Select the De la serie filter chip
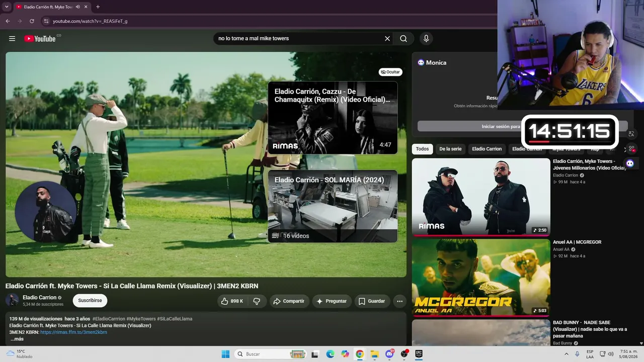 [x=450, y=149]
